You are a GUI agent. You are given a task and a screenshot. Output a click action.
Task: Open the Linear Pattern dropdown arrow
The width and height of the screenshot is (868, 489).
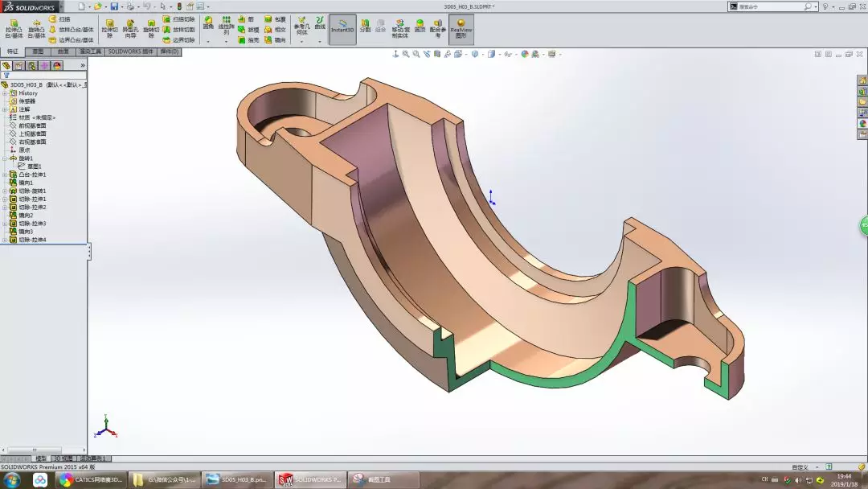(226, 42)
